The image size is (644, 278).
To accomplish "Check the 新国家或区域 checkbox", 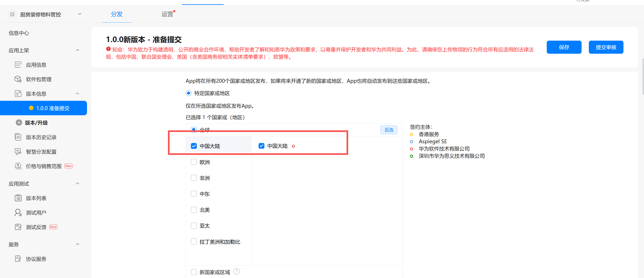I will pyautogui.click(x=194, y=272).
